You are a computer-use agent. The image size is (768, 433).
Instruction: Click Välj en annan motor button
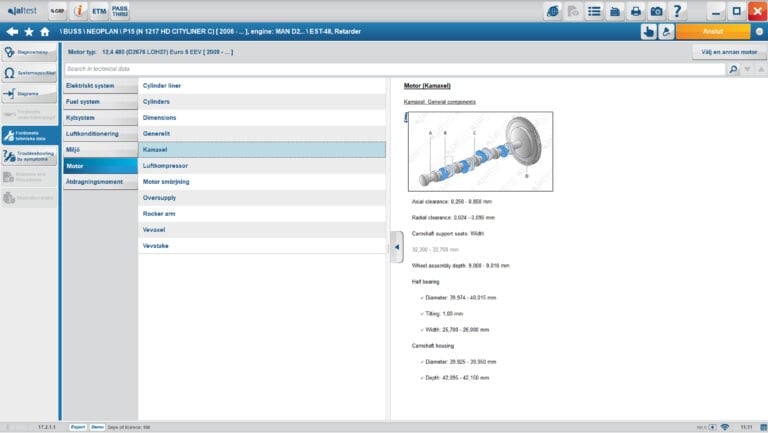pos(729,51)
